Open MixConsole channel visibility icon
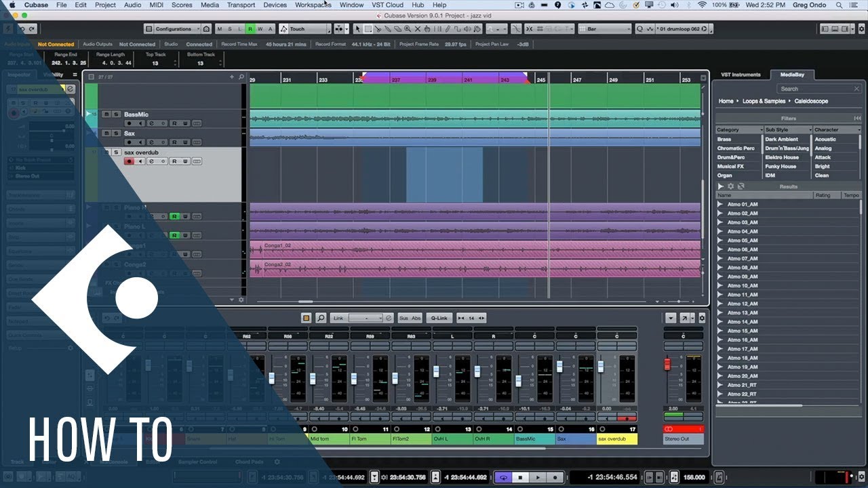868x488 pixels. pos(306,318)
